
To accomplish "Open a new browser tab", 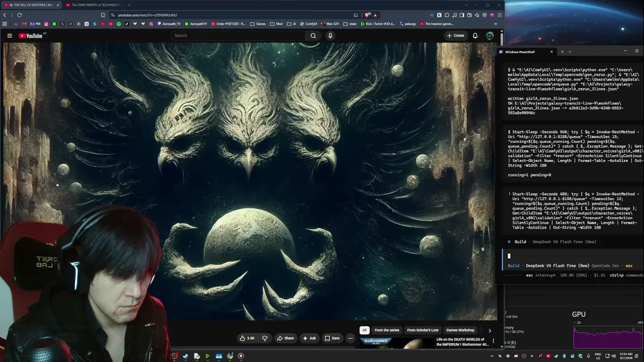I will point(129,5).
